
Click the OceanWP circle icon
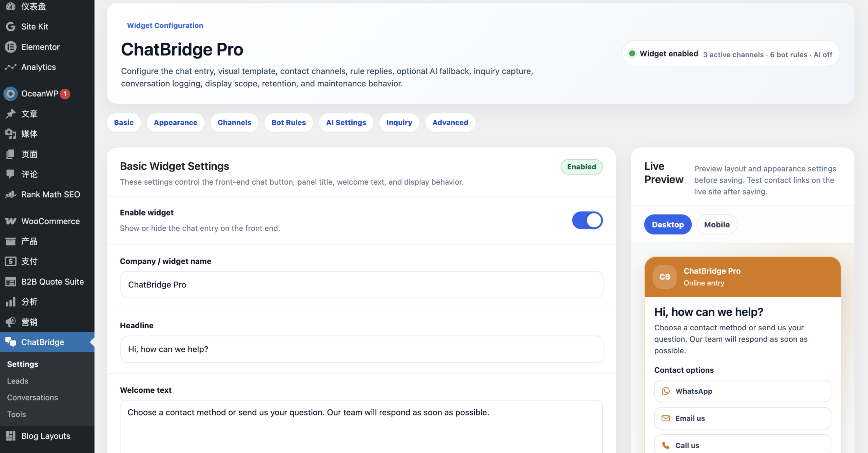(x=11, y=94)
